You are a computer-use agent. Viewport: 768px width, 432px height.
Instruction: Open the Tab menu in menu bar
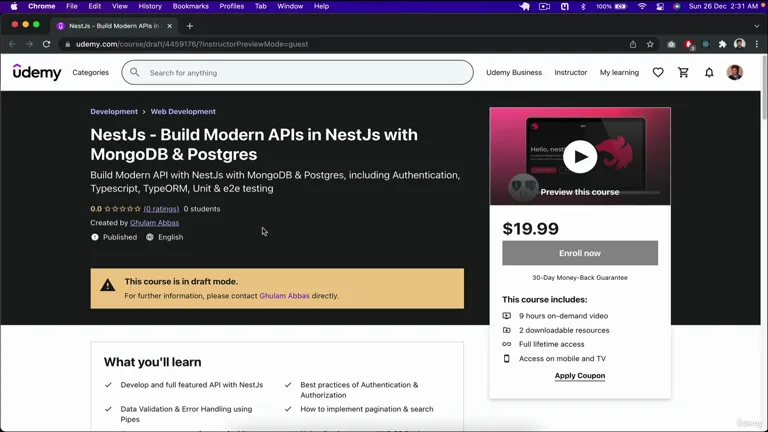click(x=261, y=6)
